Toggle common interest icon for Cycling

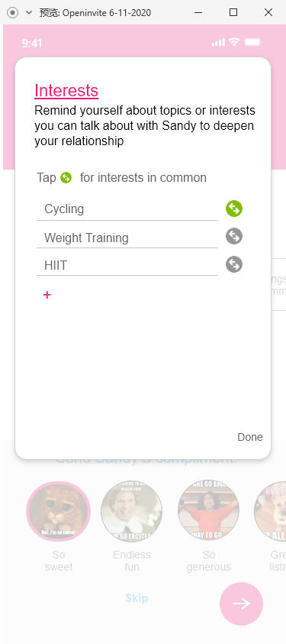pyautogui.click(x=234, y=209)
